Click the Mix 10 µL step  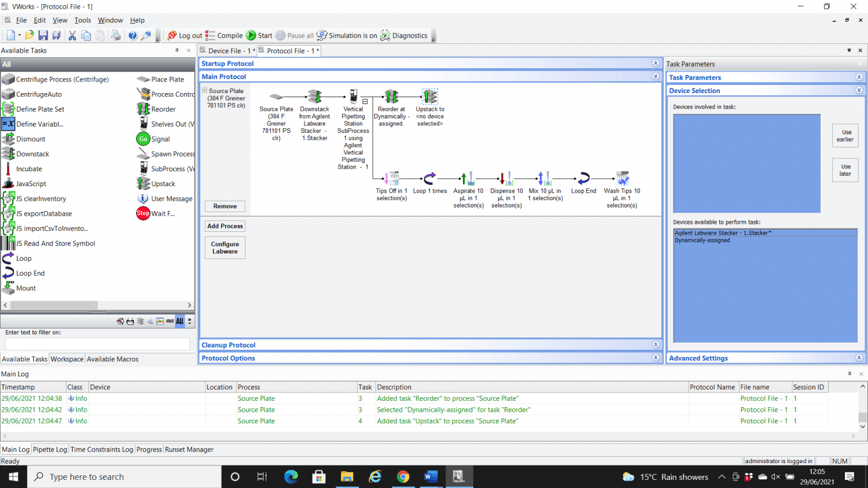(x=545, y=186)
